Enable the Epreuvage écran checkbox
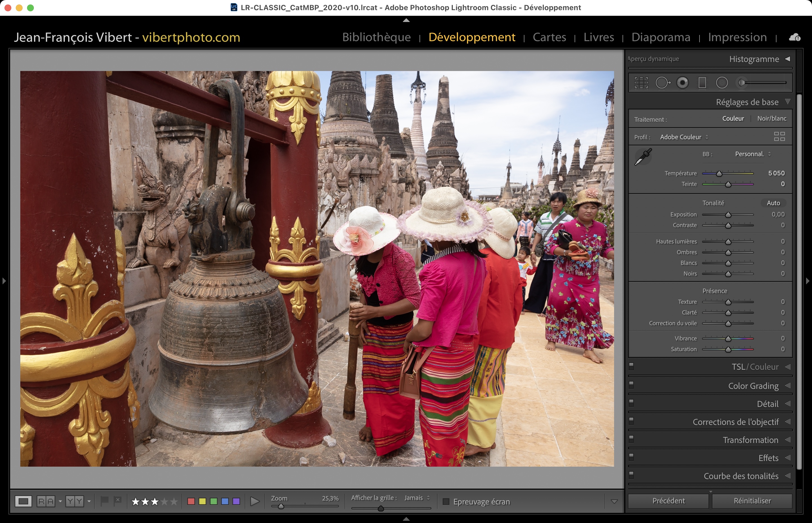Image resolution: width=812 pixels, height=523 pixels. (x=446, y=502)
